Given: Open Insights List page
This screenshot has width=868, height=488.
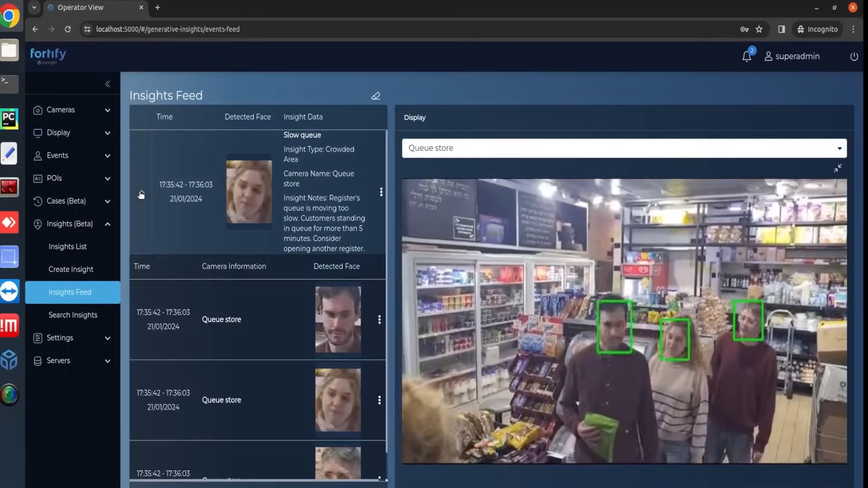Looking at the screenshot, I should pos(67,246).
